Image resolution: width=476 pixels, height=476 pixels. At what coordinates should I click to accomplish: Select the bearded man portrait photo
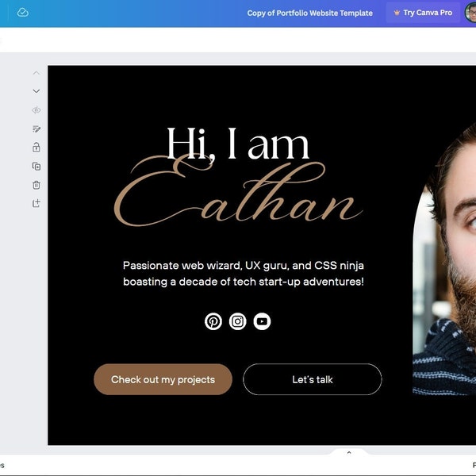(444, 258)
